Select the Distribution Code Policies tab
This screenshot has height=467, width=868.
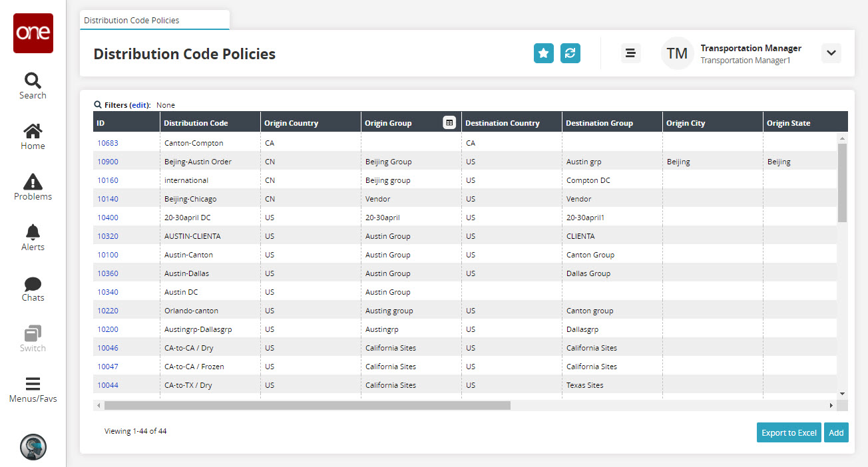point(132,20)
